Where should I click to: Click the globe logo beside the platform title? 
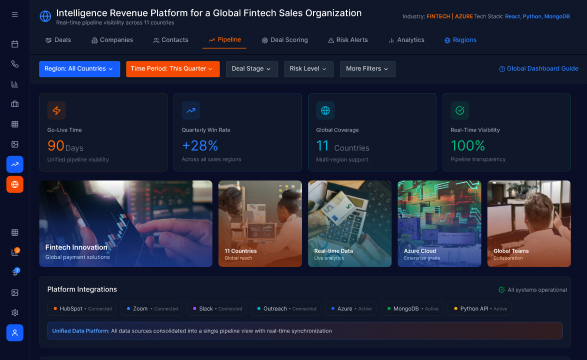45,16
